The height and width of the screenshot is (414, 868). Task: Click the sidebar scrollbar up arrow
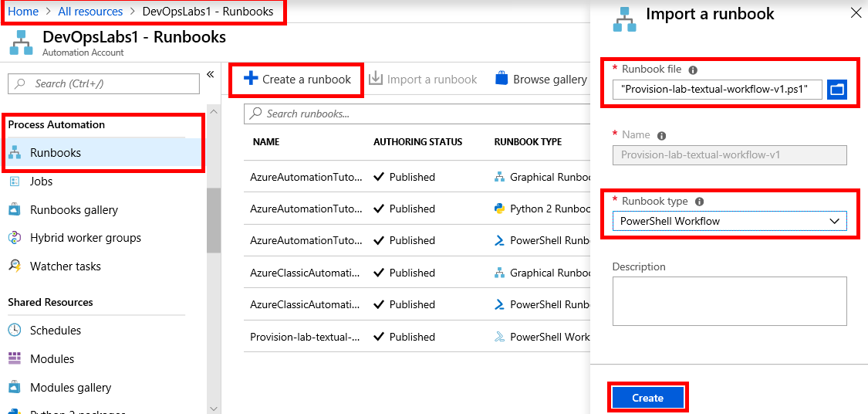click(x=214, y=113)
